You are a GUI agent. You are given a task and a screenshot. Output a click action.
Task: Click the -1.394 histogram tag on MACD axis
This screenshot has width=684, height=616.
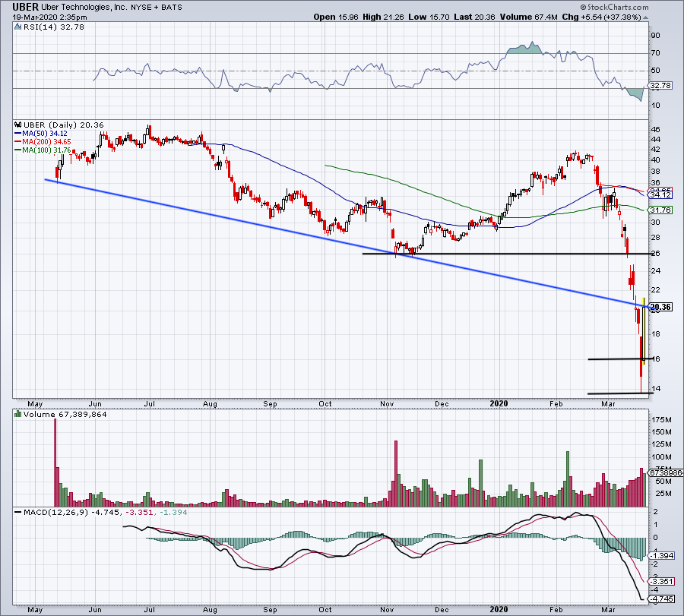tap(662, 555)
